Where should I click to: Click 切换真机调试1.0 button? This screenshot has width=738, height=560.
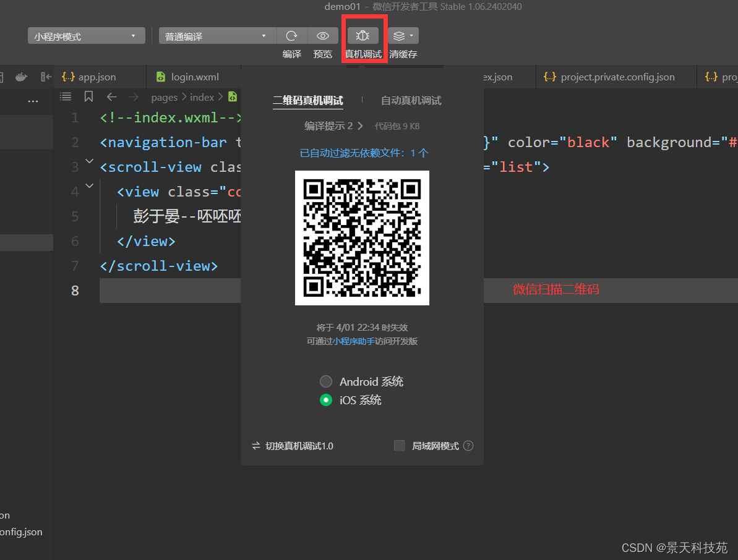(x=293, y=446)
